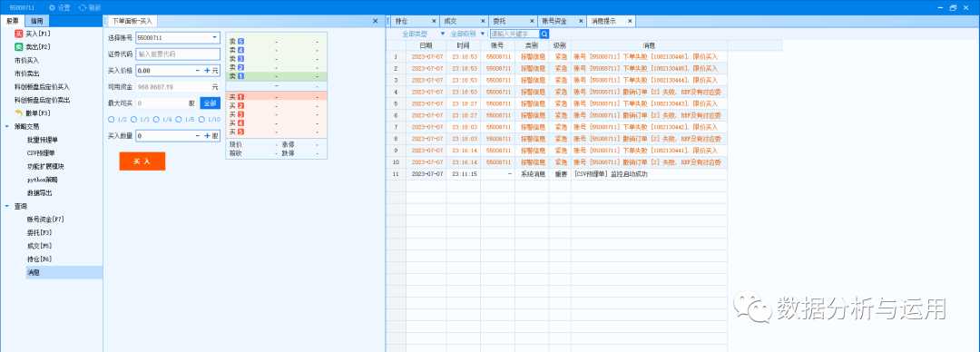Image resolution: width=980 pixels, height=352 pixels.
Task: Click the magnifier search icon in message filter
Action: [x=544, y=34]
